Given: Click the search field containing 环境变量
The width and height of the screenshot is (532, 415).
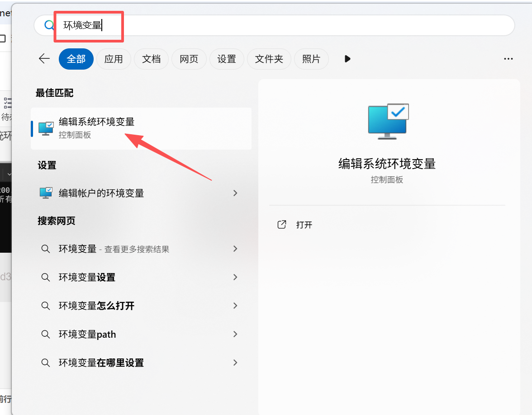Looking at the screenshot, I should (x=274, y=25).
